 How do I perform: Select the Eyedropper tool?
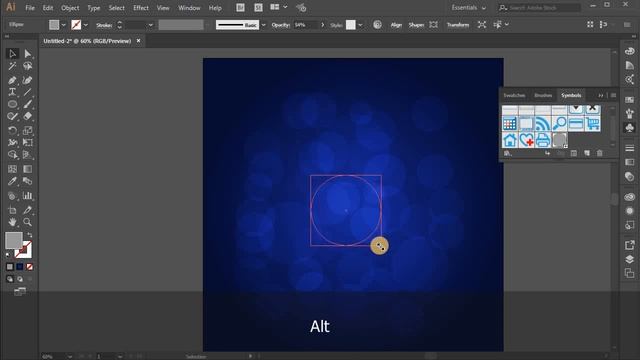12,181
